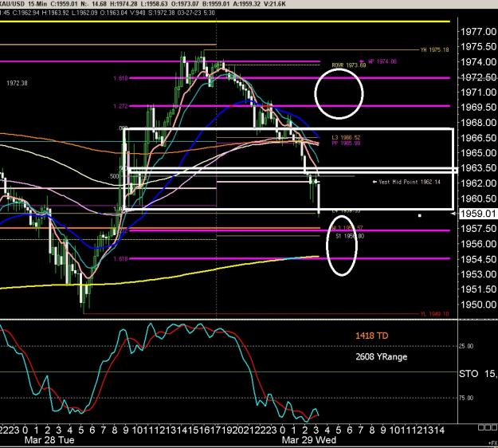Click the 1953.00 price axis label
The image size is (498, 448).
[x=478, y=274]
